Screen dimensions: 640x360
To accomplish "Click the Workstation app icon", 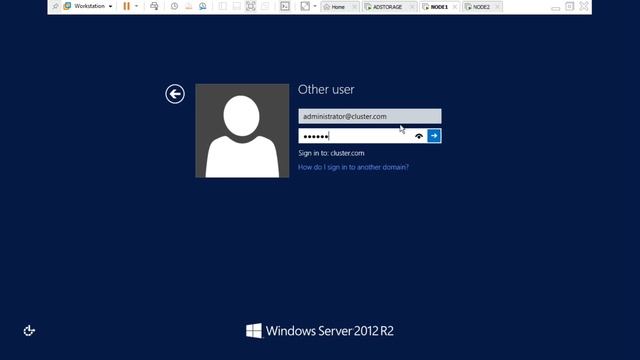I will tap(67, 6).
